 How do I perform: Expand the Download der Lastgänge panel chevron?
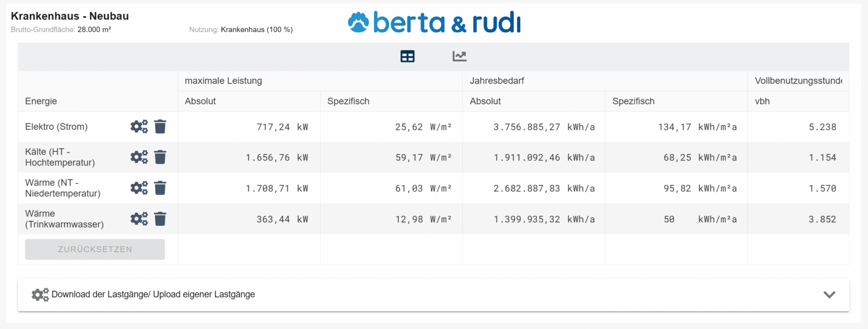tap(829, 295)
